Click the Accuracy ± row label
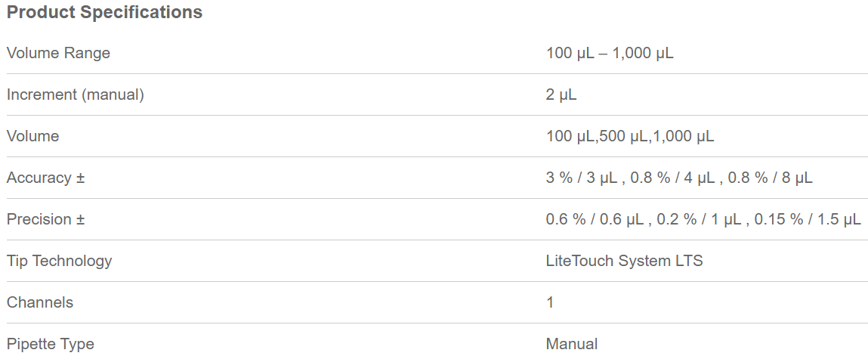The width and height of the screenshot is (868, 356). tap(46, 178)
